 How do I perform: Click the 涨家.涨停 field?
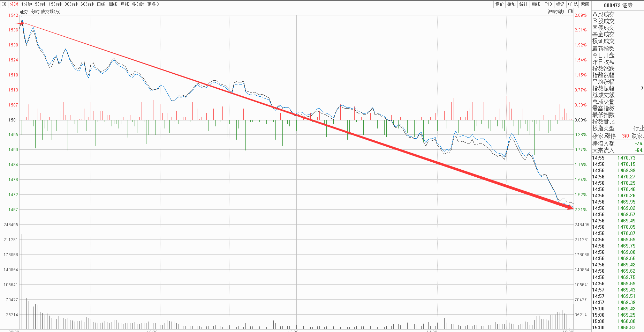(604, 136)
